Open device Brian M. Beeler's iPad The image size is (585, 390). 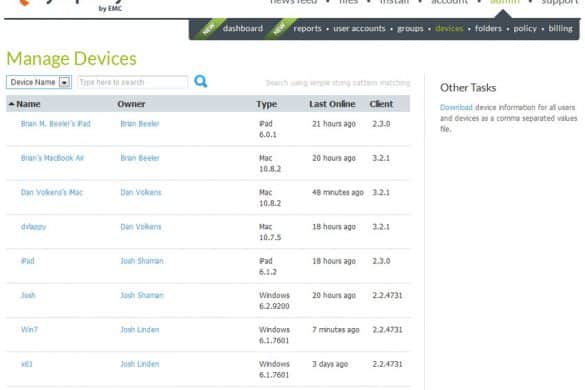click(56, 124)
